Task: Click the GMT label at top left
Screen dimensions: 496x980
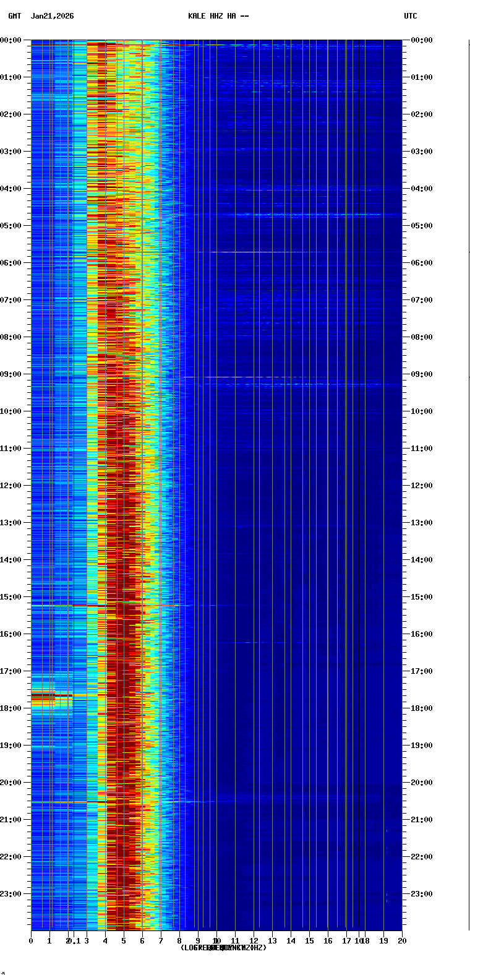Action: coord(14,16)
